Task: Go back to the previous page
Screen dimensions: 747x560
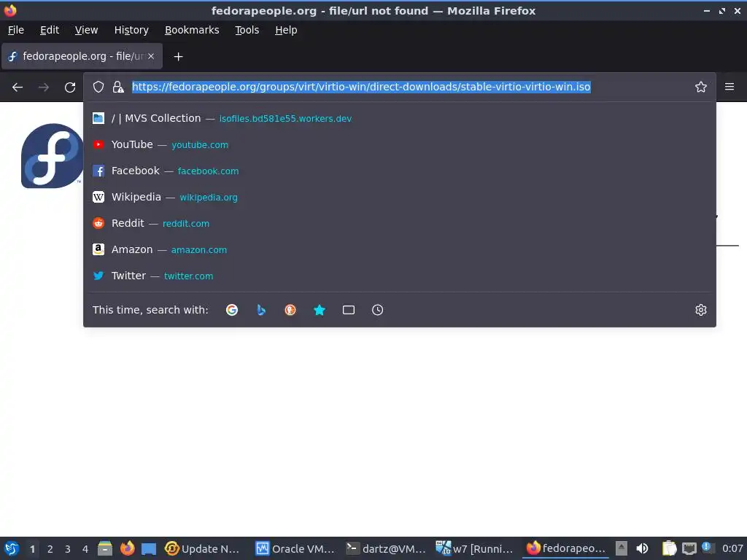Action: point(18,87)
